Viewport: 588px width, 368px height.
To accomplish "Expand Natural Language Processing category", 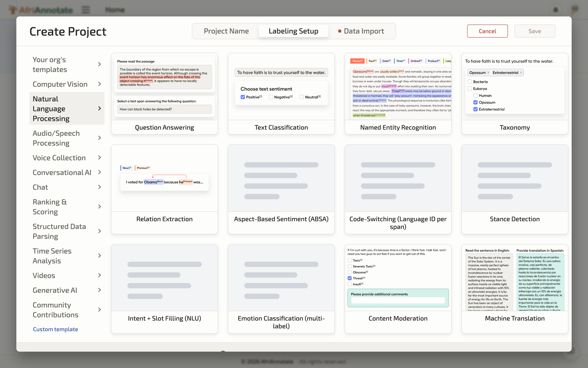I will (67, 109).
